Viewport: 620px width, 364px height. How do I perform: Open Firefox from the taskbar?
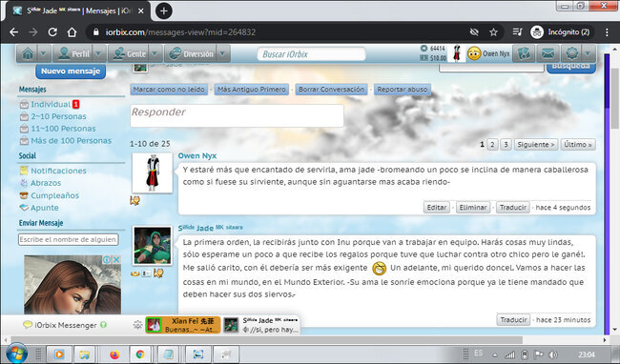pyautogui.click(x=114, y=354)
